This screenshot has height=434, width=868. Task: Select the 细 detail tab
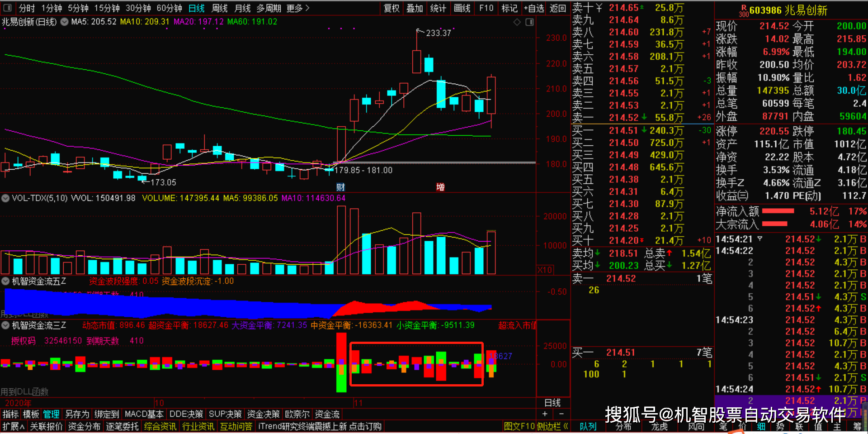click(761, 426)
